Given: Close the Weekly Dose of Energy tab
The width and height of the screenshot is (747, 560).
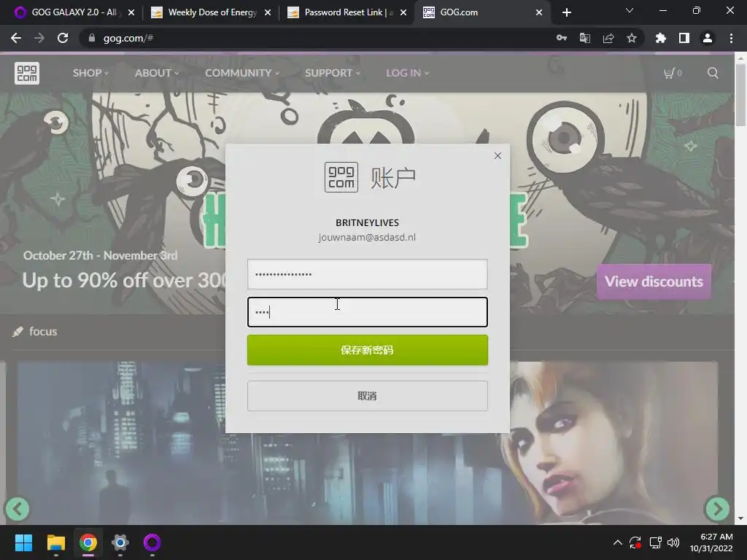Looking at the screenshot, I should [x=268, y=12].
